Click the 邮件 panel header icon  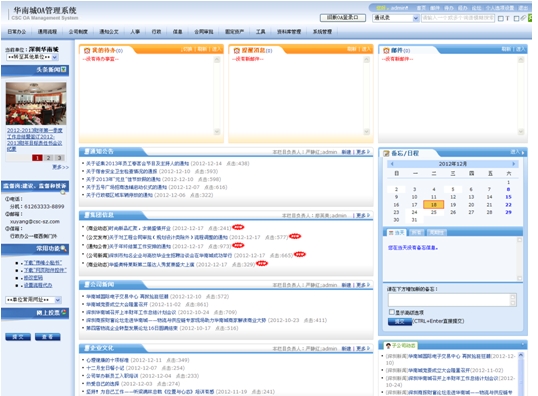[386, 50]
